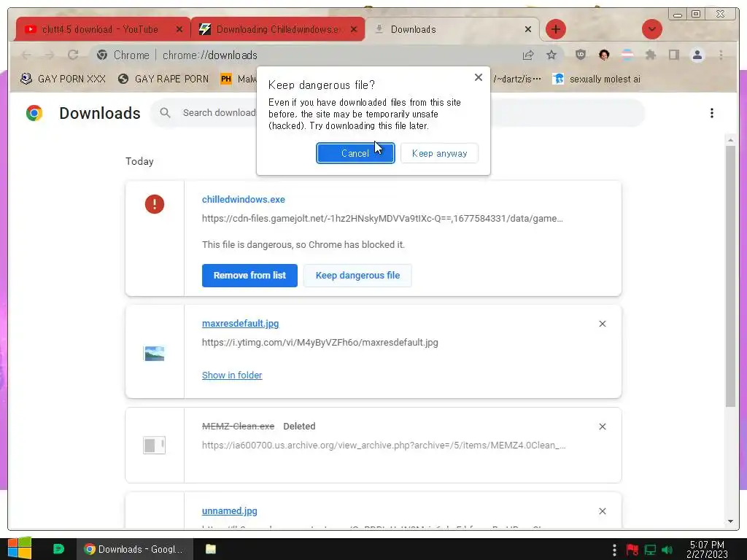Choose Keep anyway in the dialog
Screen dimensions: 747x560
pyautogui.click(x=439, y=153)
